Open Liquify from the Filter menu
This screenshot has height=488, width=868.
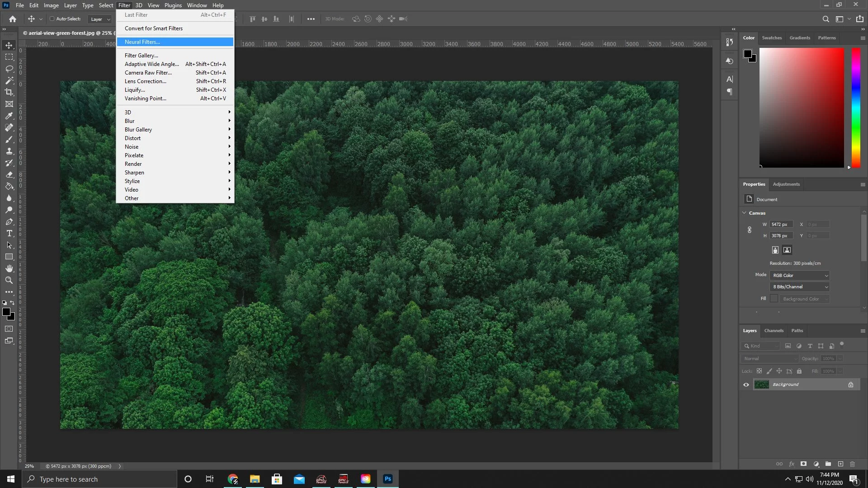click(135, 89)
